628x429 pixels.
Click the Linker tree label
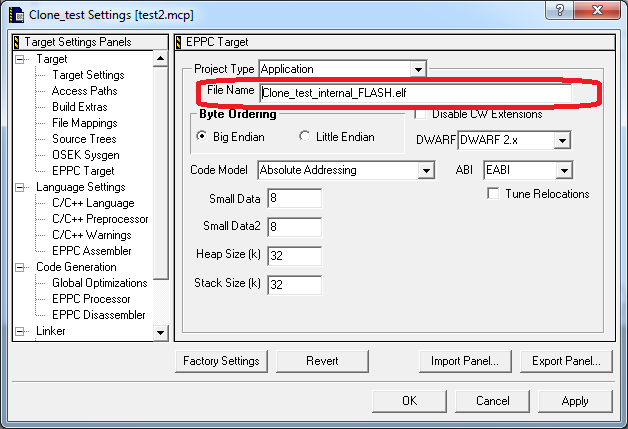click(x=50, y=331)
